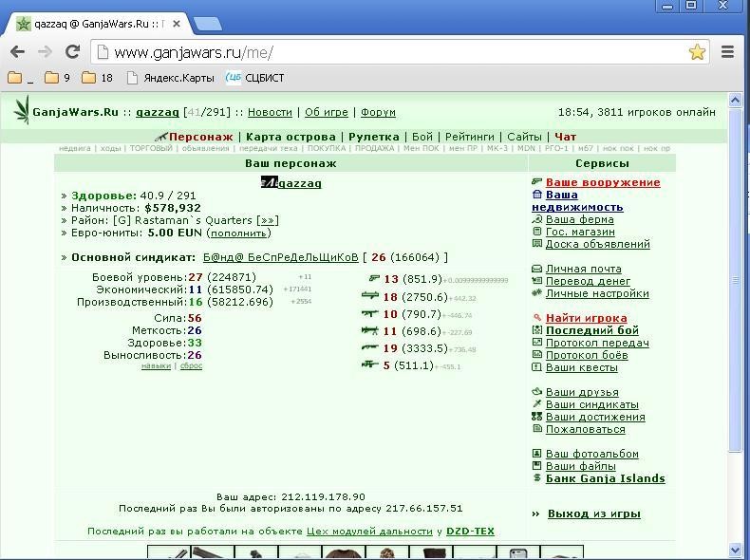Image resolution: width=750 pixels, height=560 pixels.
Task: Click the house icon beside Ваша недвижимость
Action: tap(536, 195)
